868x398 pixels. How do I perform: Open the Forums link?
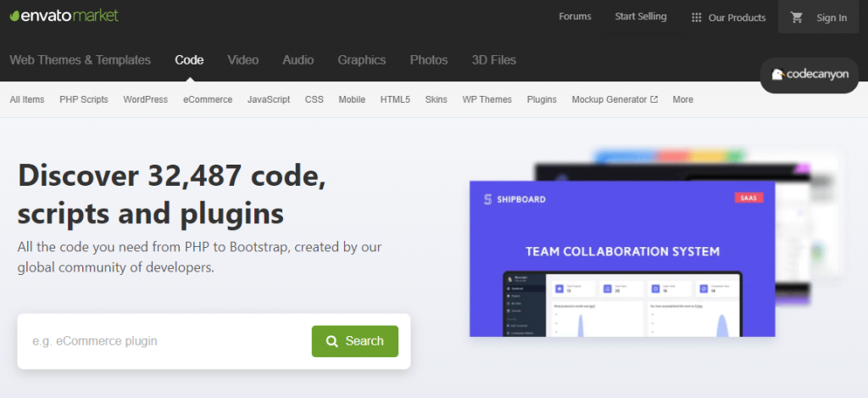point(575,17)
